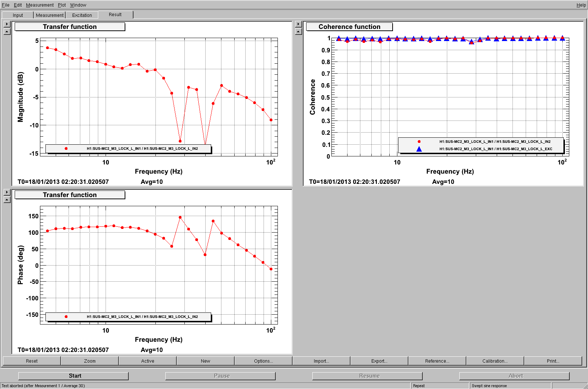Screen dimensions: 588x389
Task: Click the 'Phase (deg)' axis label
Action: click(21, 265)
